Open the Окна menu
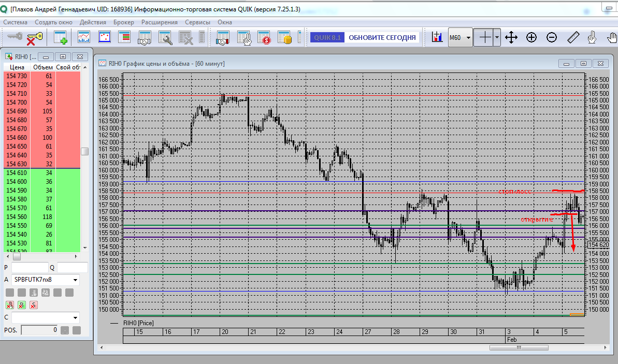618x364 pixels. point(225,22)
